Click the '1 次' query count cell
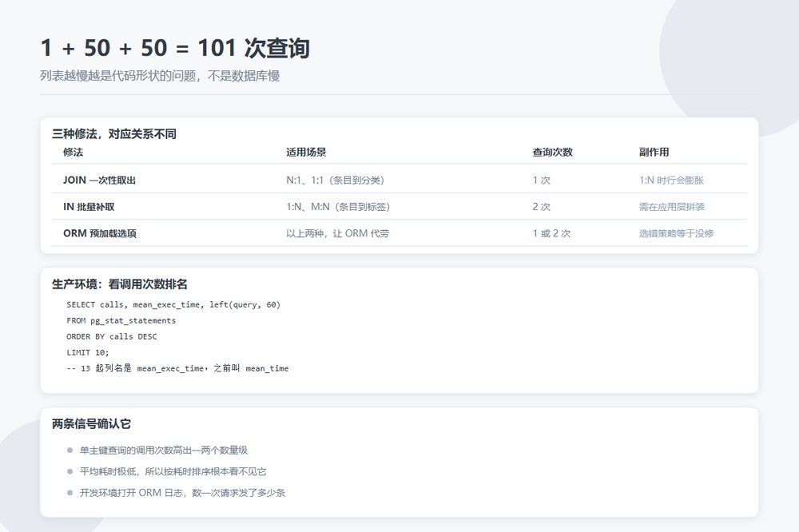 tap(542, 180)
